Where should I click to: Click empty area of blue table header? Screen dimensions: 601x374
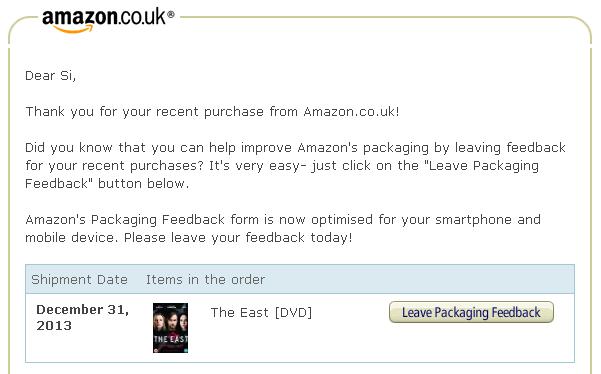click(x=418, y=279)
